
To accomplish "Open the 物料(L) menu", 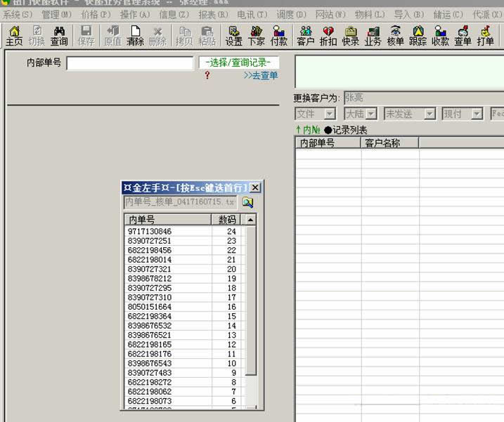I will 370,15.
